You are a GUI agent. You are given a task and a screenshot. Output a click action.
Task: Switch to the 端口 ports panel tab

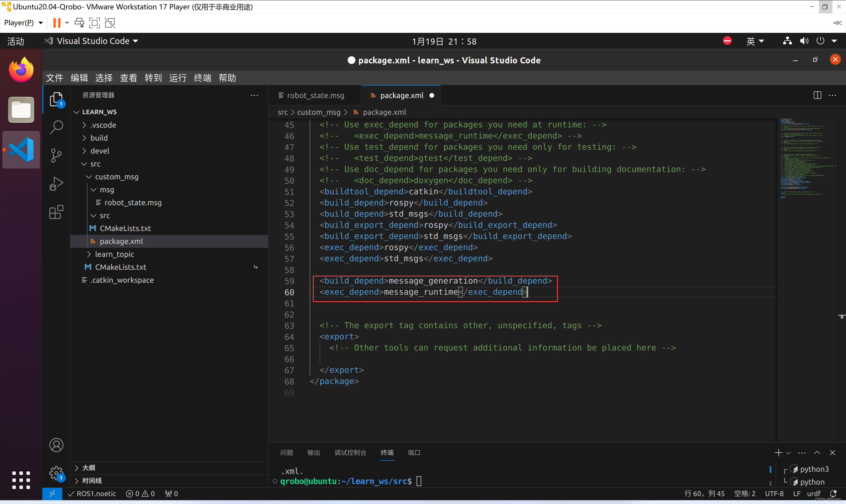[x=414, y=453]
